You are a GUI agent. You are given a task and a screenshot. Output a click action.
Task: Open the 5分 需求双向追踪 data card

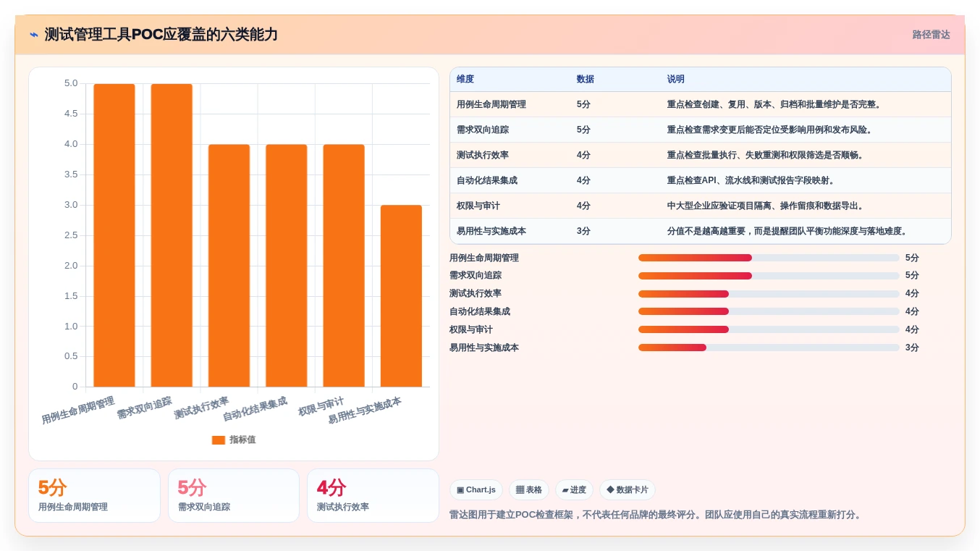[x=234, y=495]
